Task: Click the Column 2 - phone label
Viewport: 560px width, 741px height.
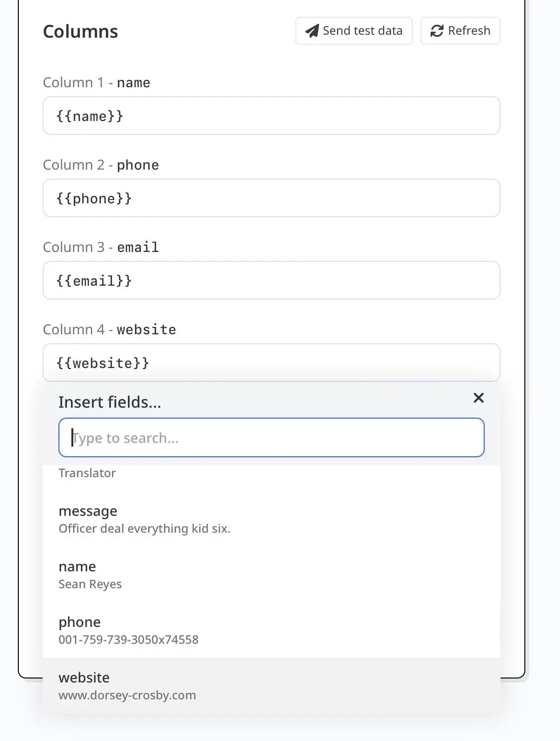Action: coord(101,165)
